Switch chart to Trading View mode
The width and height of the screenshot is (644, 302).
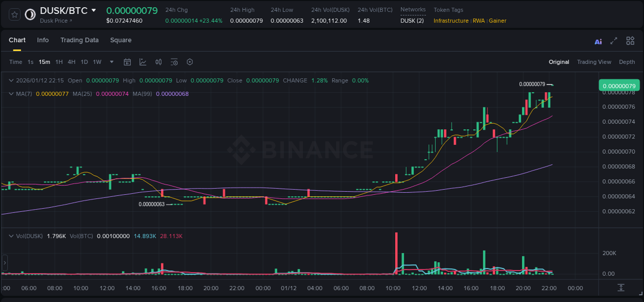(x=594, y=62)
